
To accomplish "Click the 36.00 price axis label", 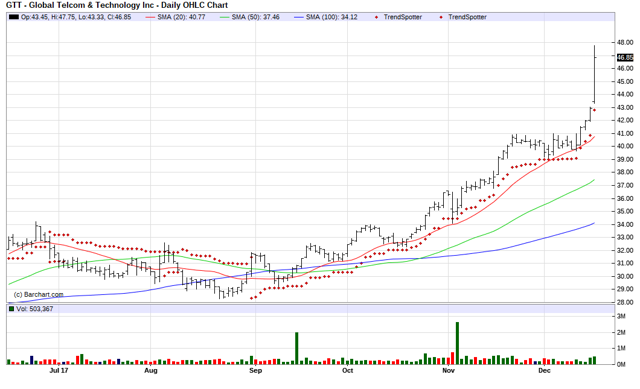I will pos(625,198).
